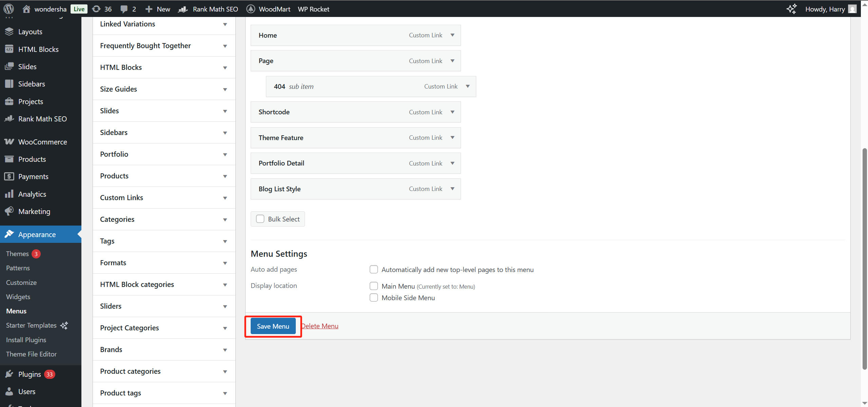Expand the 404 sub item settings
The width and height of the screenshot is (868, 407).
[467, 86]
